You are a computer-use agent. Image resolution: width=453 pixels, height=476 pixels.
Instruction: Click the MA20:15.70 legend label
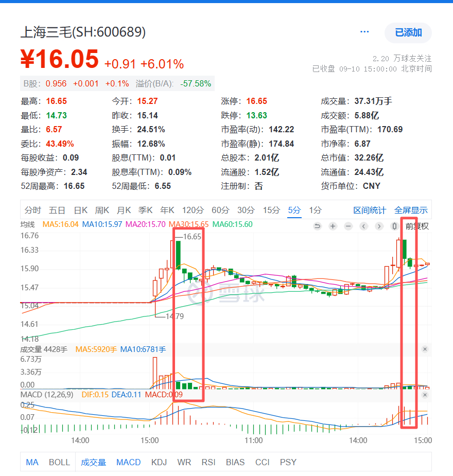tap(146, 224)
